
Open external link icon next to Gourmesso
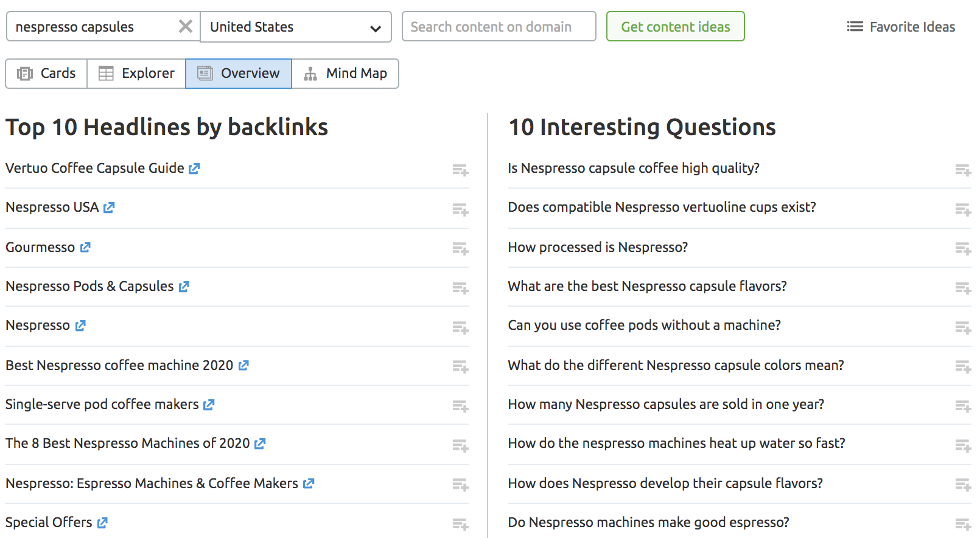click(85, 248)
